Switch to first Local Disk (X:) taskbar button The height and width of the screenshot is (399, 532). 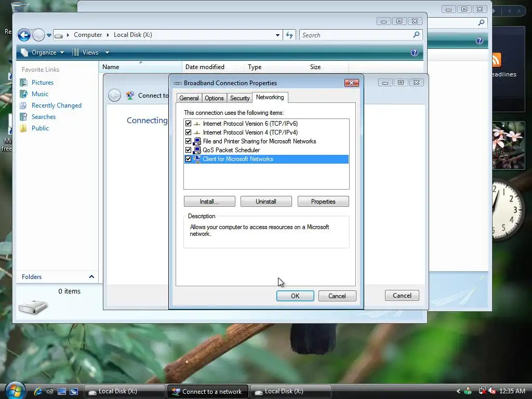tap(124, 392)
